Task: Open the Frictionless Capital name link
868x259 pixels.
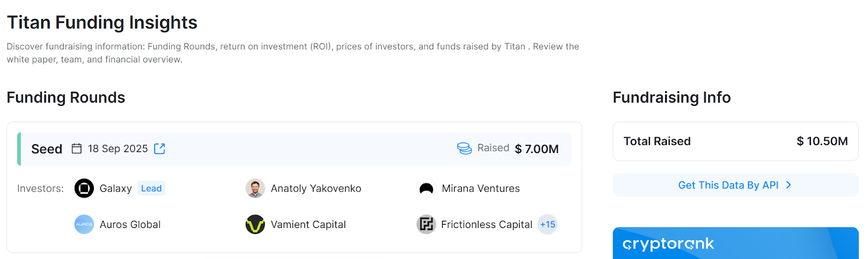Action: [487, 224]
